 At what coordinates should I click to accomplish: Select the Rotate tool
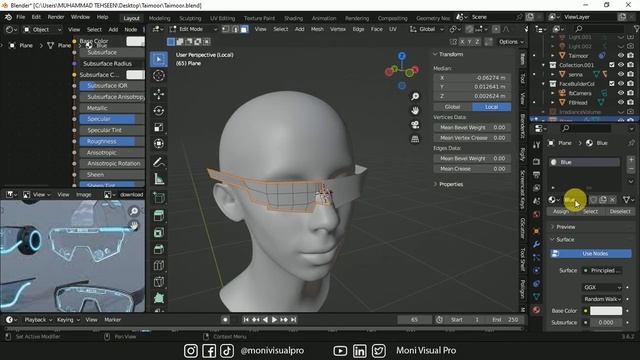click(159, 111)
